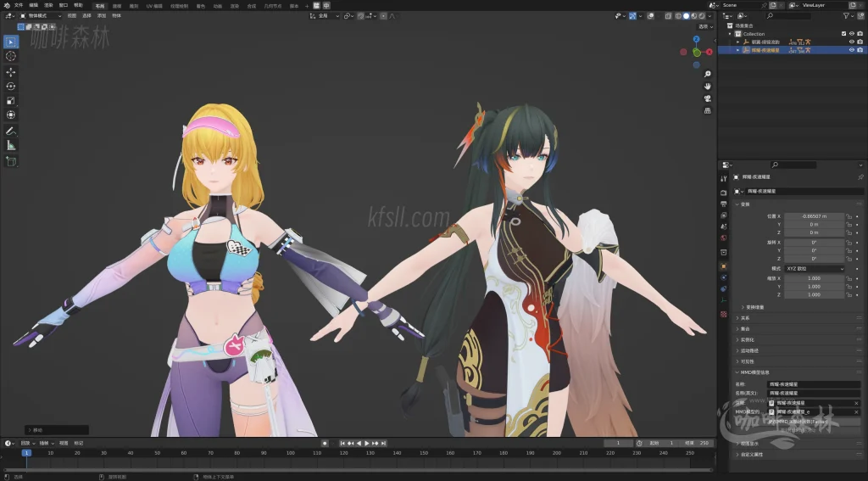Select the Select Box tool
Screen dimensions: 868x481
10,42
